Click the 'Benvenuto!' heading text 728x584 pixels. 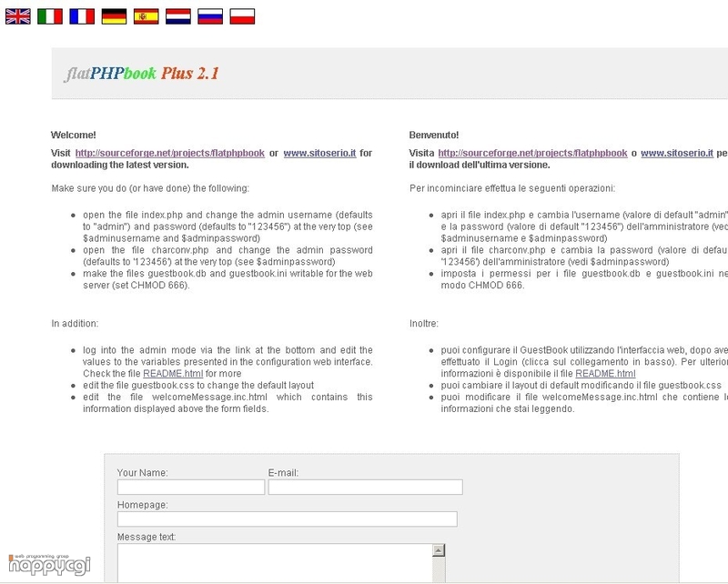click(x=434, y=136)
